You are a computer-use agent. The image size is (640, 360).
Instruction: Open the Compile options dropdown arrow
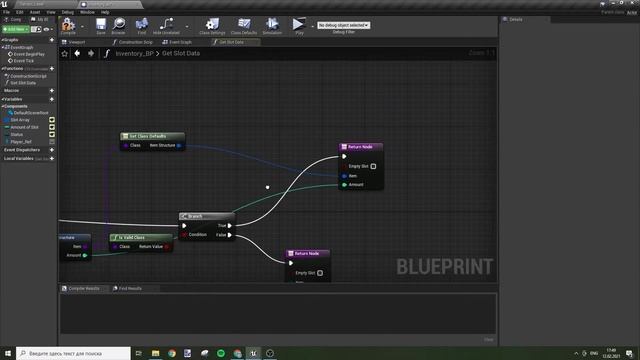click(x=82, y=27)
